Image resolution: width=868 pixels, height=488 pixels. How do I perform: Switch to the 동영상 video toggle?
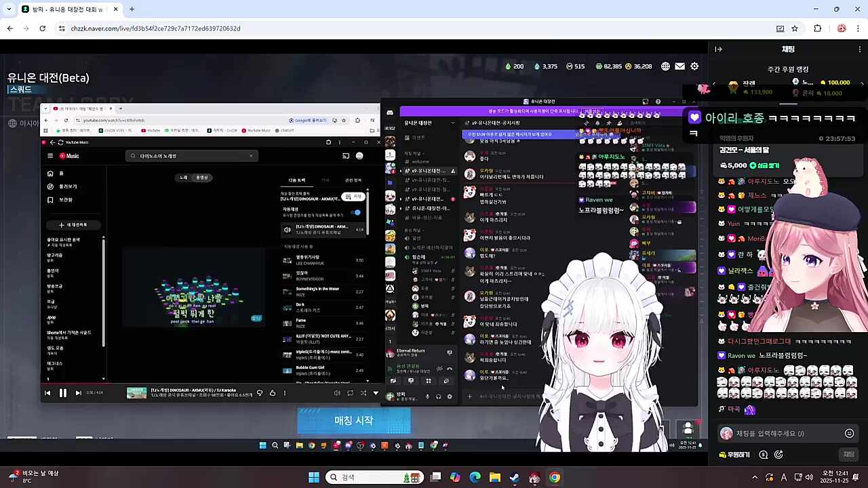202,178
